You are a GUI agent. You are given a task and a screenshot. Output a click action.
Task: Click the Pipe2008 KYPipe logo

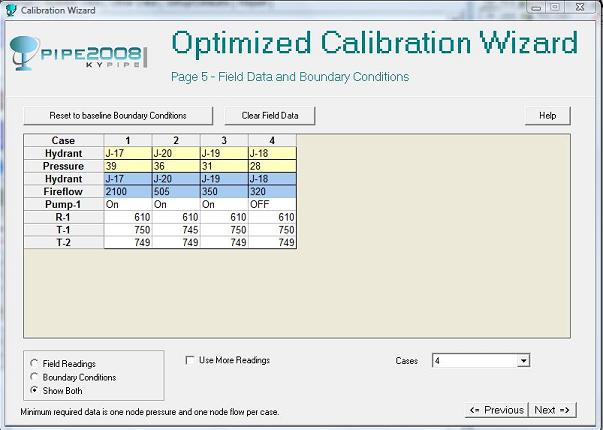[79, 53]
